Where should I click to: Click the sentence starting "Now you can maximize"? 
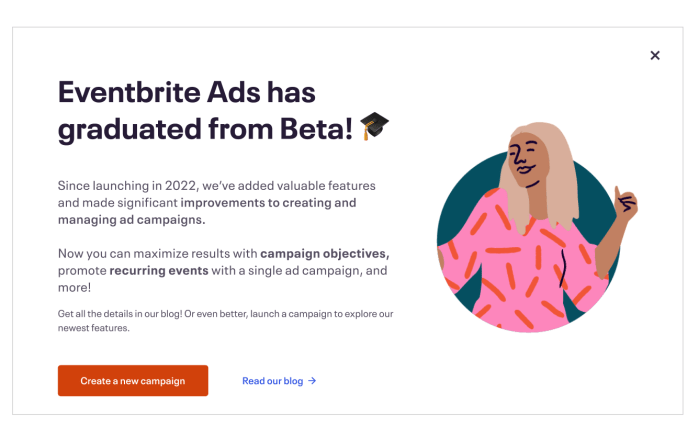click(x=150, y=254)
